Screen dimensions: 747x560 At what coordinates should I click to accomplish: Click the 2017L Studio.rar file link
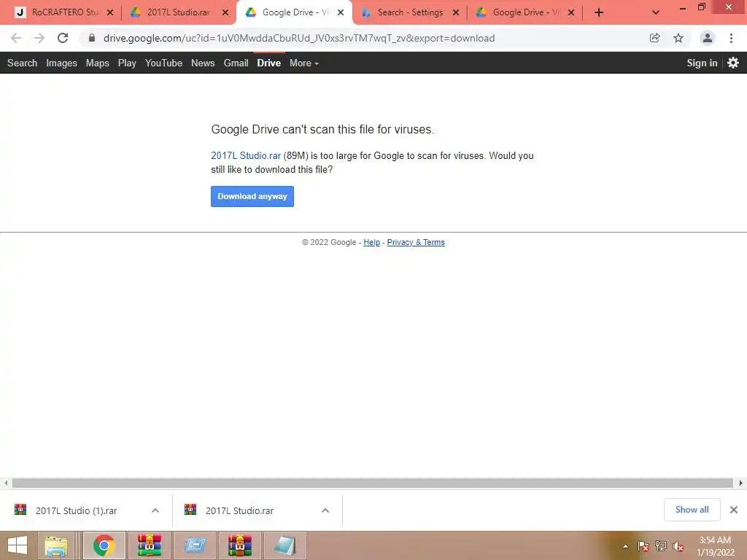click(246, 156)
